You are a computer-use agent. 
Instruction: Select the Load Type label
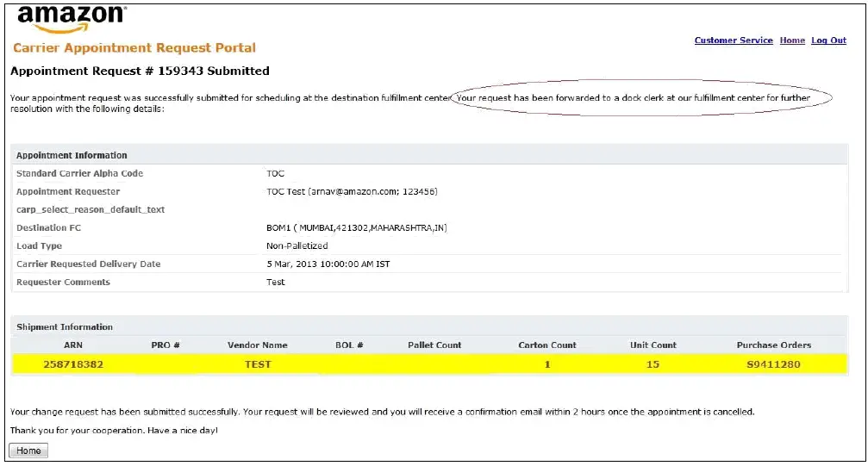(39, 245)
